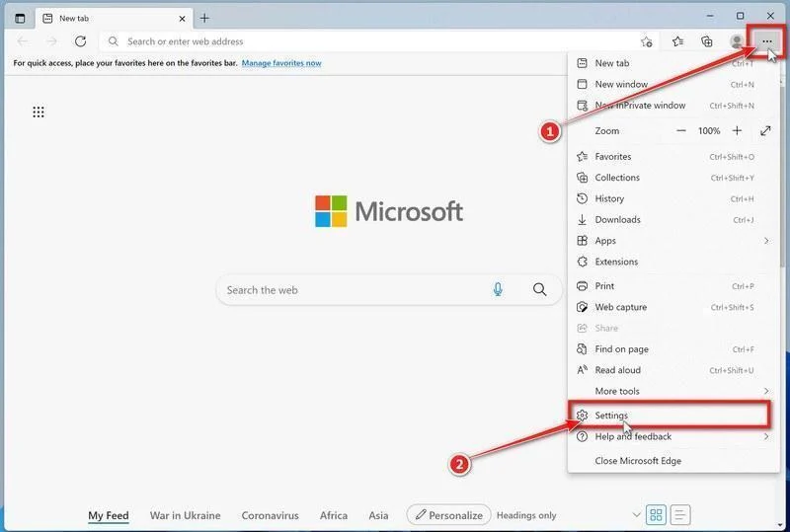Open History from the menu

pyautogui.click(x=673, y=199)
